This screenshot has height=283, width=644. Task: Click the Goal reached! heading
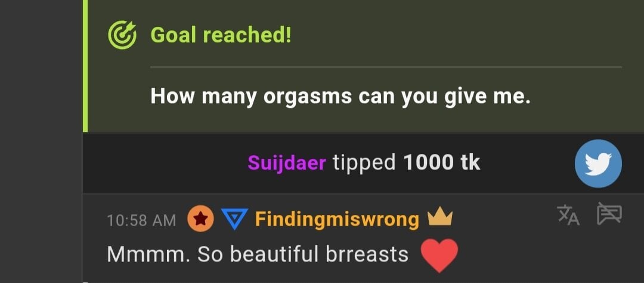(x=221, y=35)
